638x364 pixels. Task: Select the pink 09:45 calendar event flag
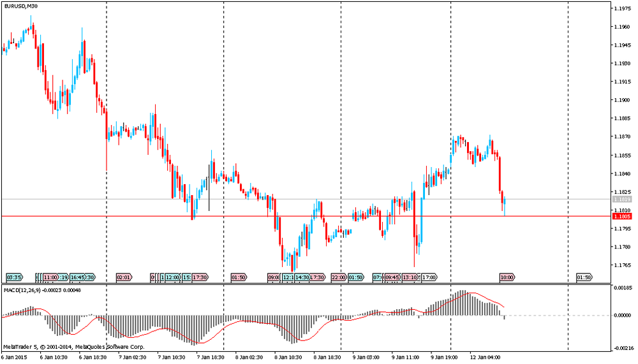(392, 278)
